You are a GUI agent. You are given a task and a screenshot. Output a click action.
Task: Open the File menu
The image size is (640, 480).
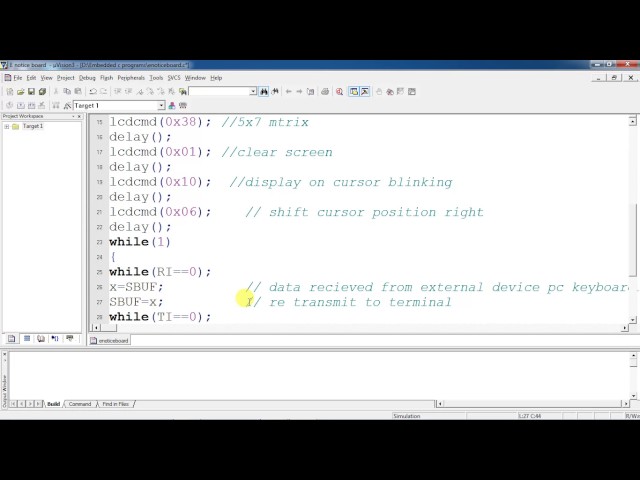[18, 78]
